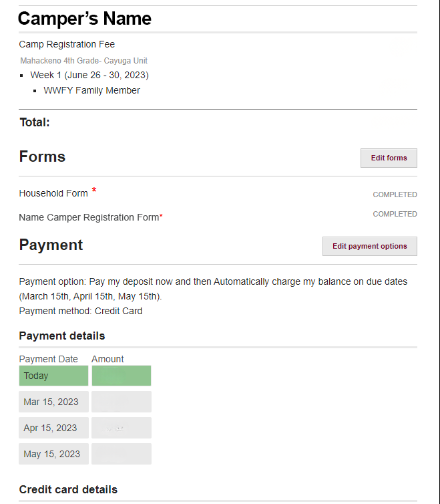Click COMPLETED status for Household Form
Image resolution: width=440 pixels, height=504 pixels.
click(x=395, y=195)
